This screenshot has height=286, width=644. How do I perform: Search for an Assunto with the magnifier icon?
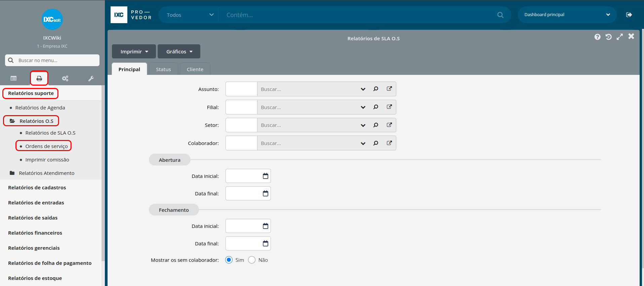[x=375, y=89]
